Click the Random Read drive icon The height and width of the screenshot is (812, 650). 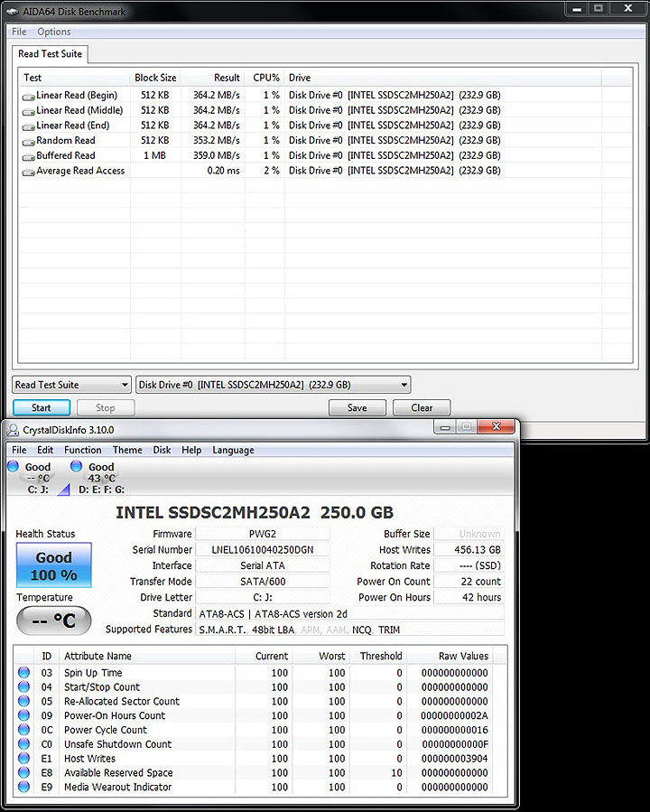(29, 142)
